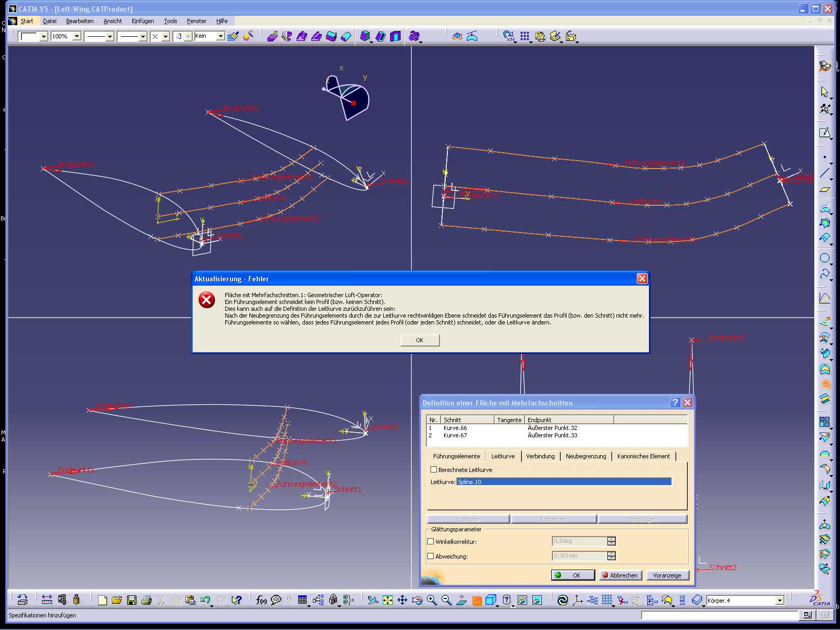Screen dimensions: 840x630
Task: Open the line thickness dropdown
Action: pyautogui.click(x=110, y=36)
